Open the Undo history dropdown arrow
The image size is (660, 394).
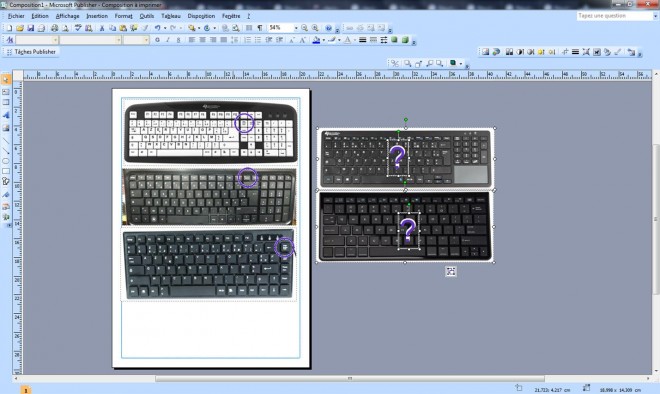click(x=165, y=28)
